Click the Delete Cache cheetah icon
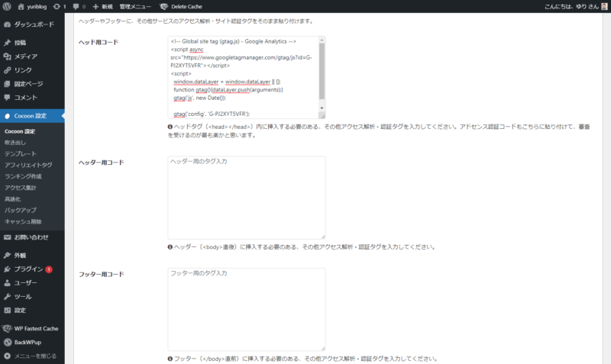The image size is (611, 364). (x=163, y=6)
